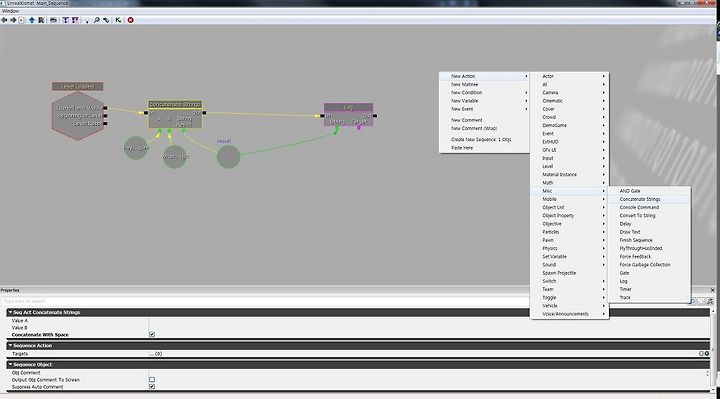Expand the New Action submenu
Screen dimensions: 720x399
[484, 76]
